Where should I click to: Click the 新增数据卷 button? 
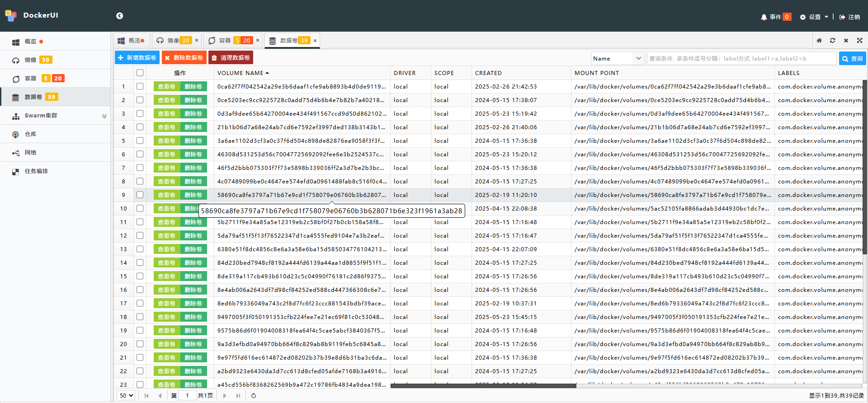point(137,58)
